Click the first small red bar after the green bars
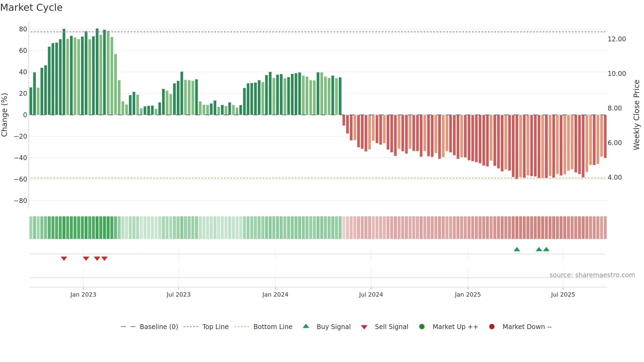Viewport: 644px width, 362px height. (344, 120)
